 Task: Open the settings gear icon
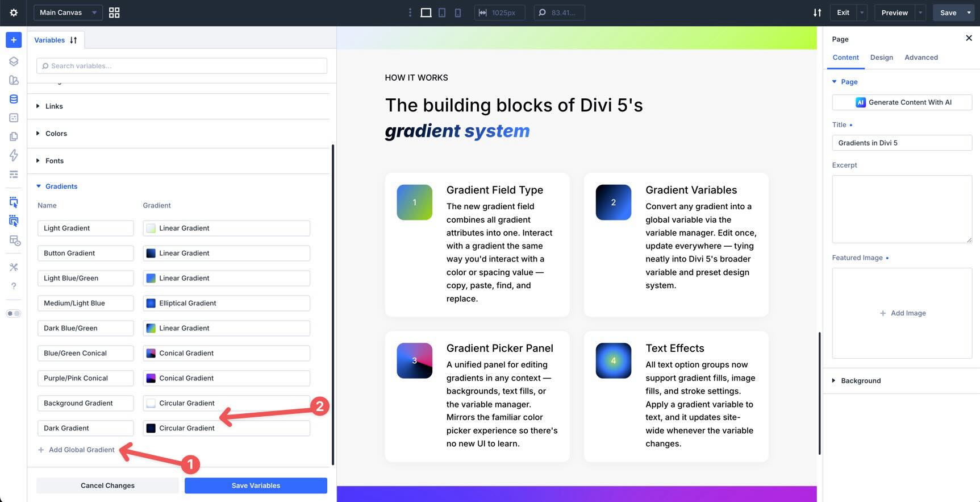pos(14,13)
